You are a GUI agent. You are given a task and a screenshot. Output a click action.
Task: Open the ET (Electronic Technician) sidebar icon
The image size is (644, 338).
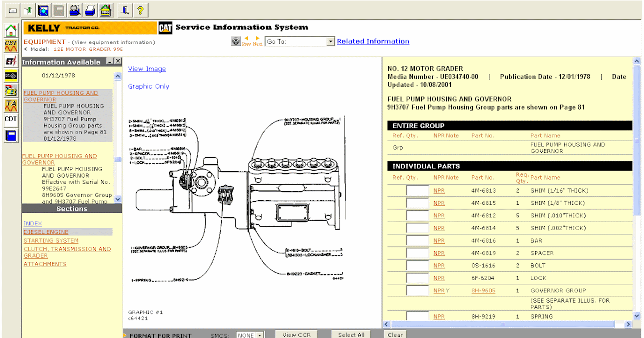[11, 61]
